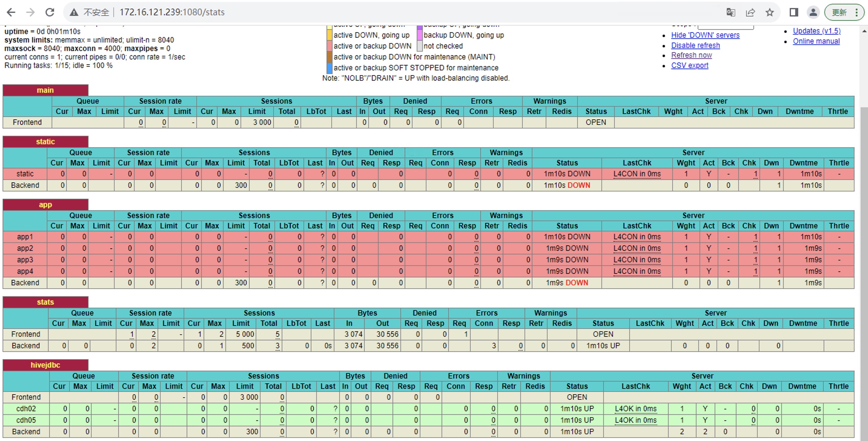Click the cdh05 server row name
The image size is (868, 441).
pyautogui.click(x=26, y=420)
